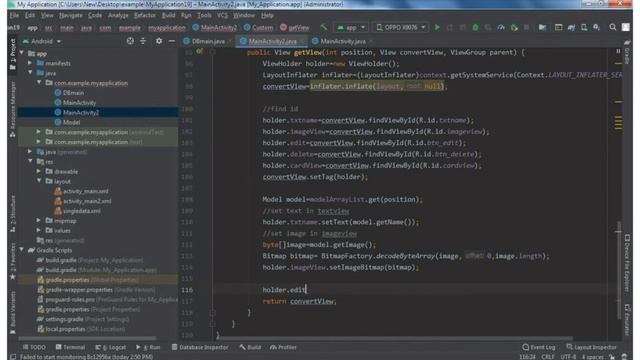Screen dimensions: 640x360
Task: Click the UTF-8 encoding status entry
Action: point(568,357)
